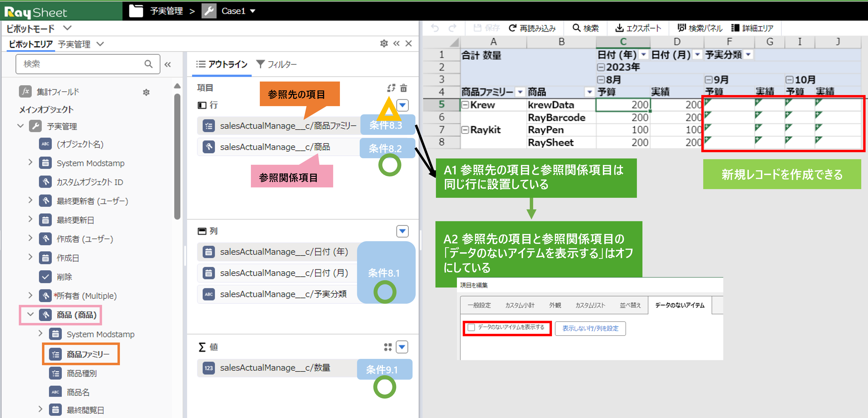Click the undo arrow icon
Image resolution: width=868 pixels, height=418 pixels.
[435, 28]
